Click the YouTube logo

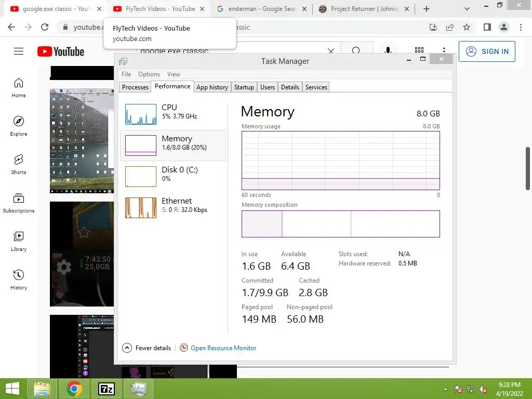pos(61,51)
